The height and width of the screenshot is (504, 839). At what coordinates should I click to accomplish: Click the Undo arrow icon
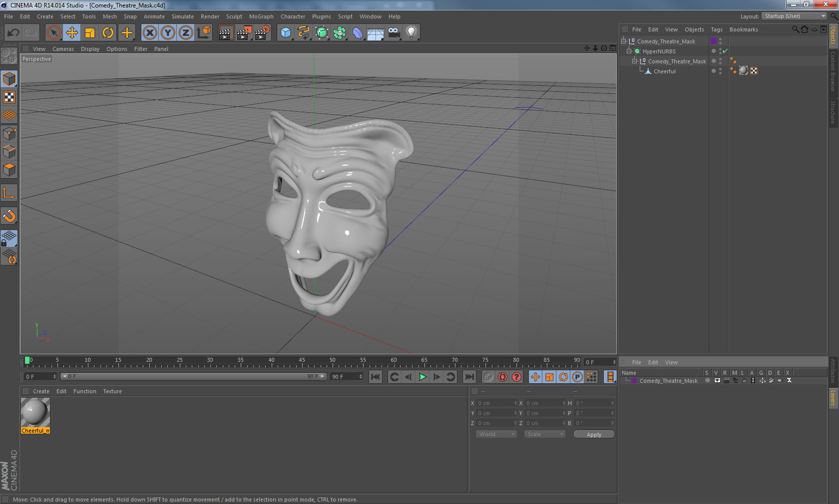(x=13, y=33)
